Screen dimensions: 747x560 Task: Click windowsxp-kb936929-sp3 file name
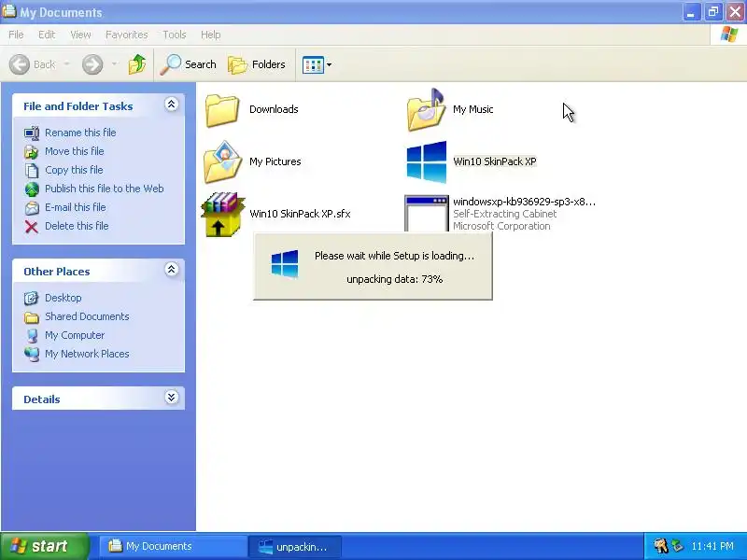[524, 202]
